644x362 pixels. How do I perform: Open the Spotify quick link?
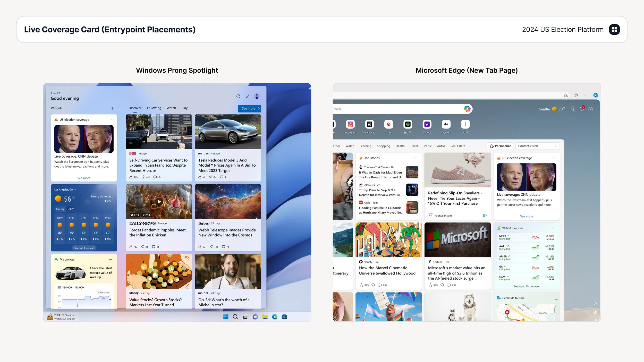[x=408, y=124]
